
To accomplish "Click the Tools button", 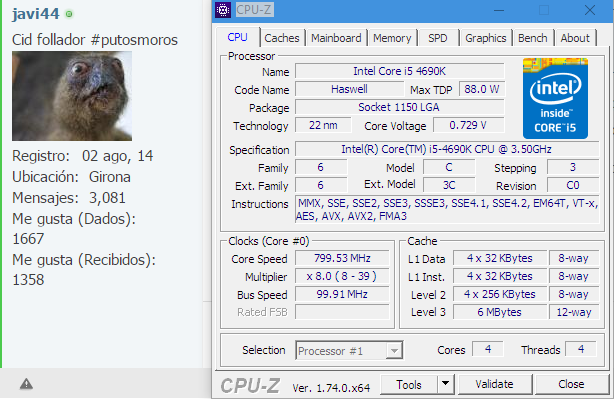I will (409, 385).
